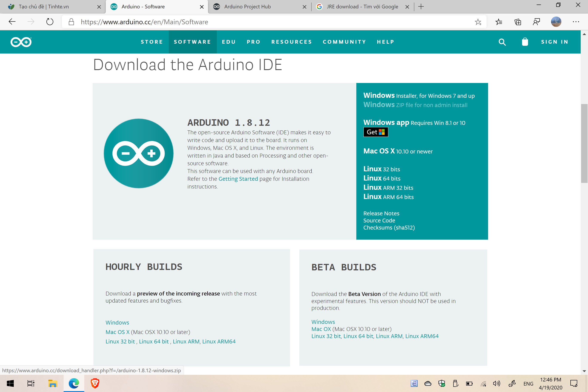
Task: Open the Wi-Fi network tray icon
Action: [484, 384]
